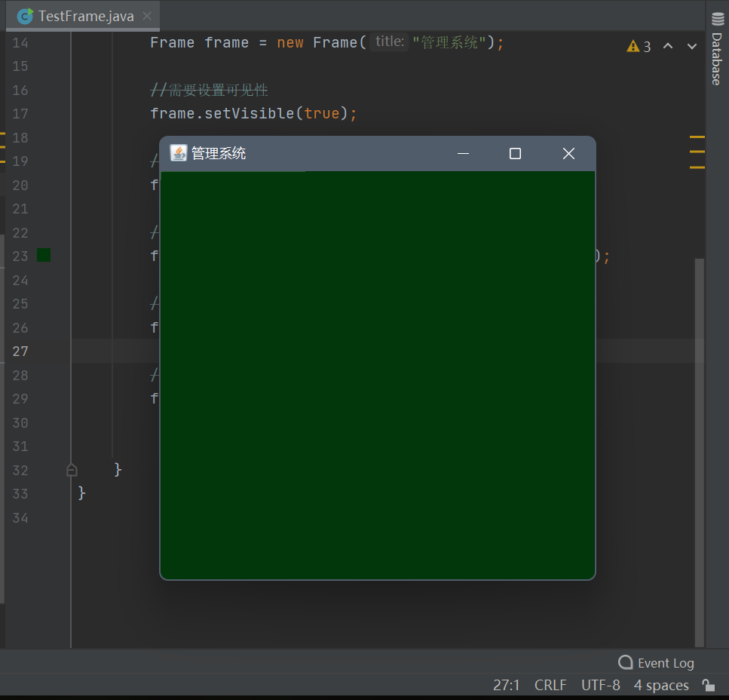The image size is (729, 700).
Task: Click the Java coffee cup window icon
Action: coord(178,153)
